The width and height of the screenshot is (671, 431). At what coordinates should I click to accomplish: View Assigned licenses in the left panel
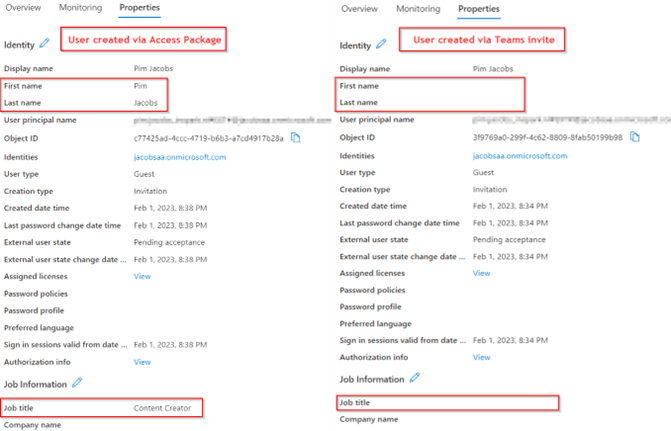click(x=142, y=276)
